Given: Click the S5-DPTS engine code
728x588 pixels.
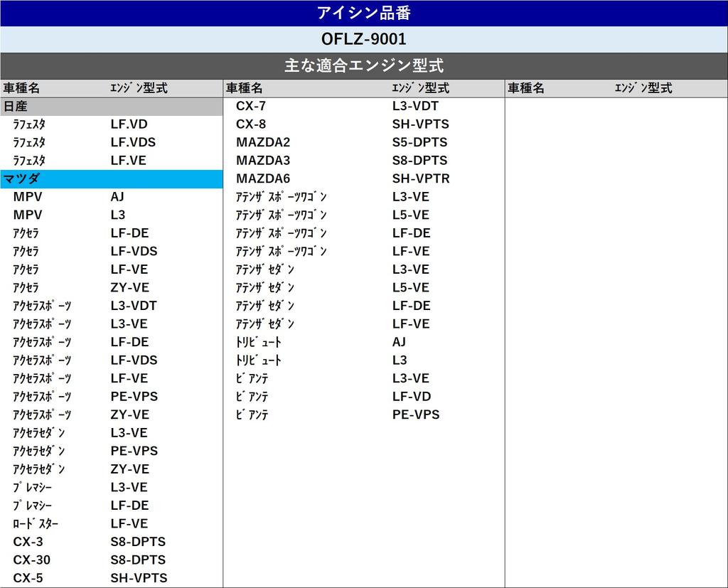Looking at the screenshot, I should [x=419, y=142].
